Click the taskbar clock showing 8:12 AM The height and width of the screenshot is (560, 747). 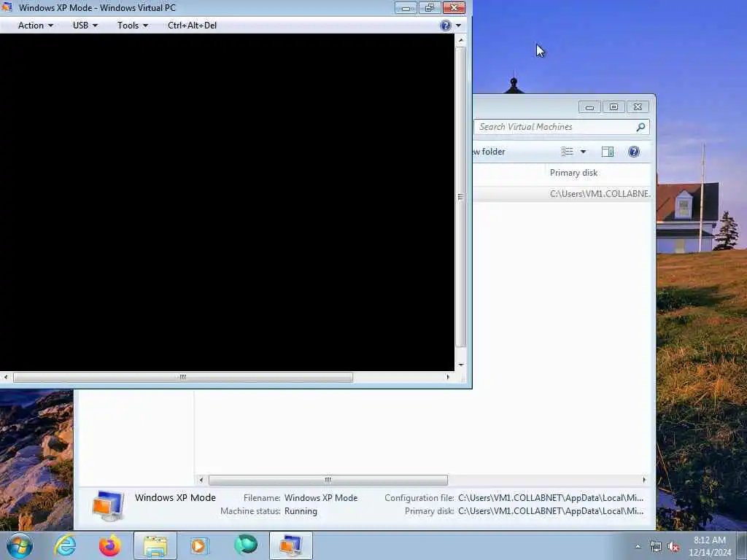pyautogui.click(x=710, y=546)
